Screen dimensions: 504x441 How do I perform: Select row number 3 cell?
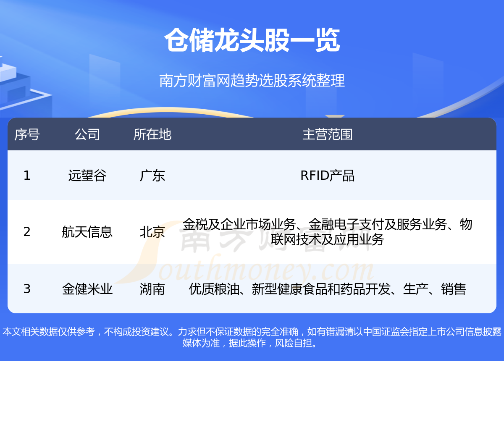click(x=27, y=289)
